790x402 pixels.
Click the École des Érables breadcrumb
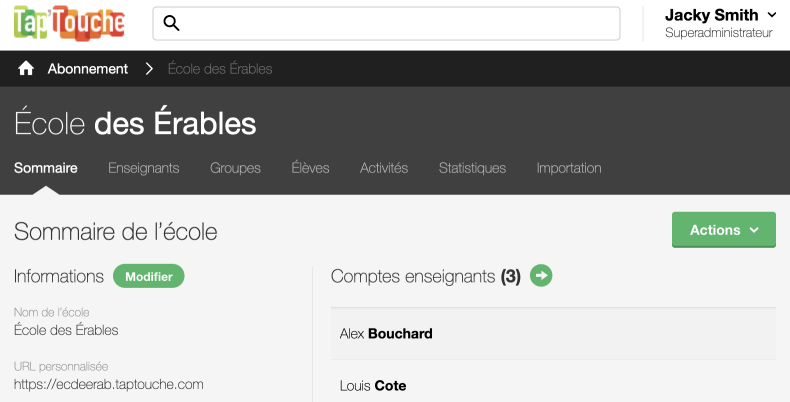click(x=220, y=69)
